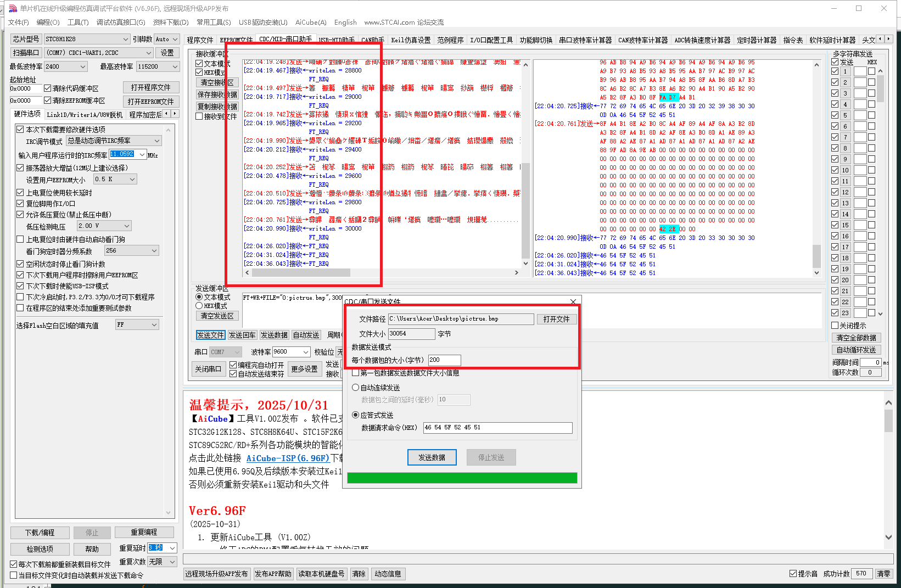Image resolution: width=901 pixels, height=588 pixels.
Task: Close the CDC/串口发送文件 dialog
Action: [x=573, y=301]
